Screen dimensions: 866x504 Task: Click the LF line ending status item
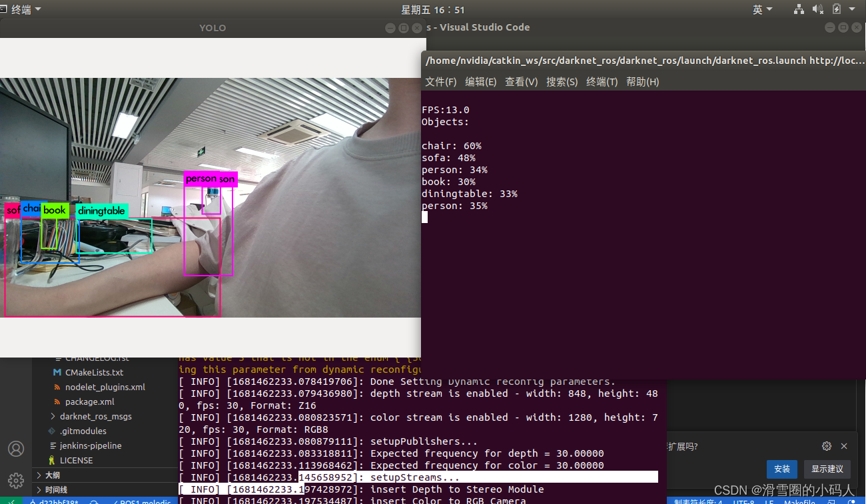click(x=769, y=501)
